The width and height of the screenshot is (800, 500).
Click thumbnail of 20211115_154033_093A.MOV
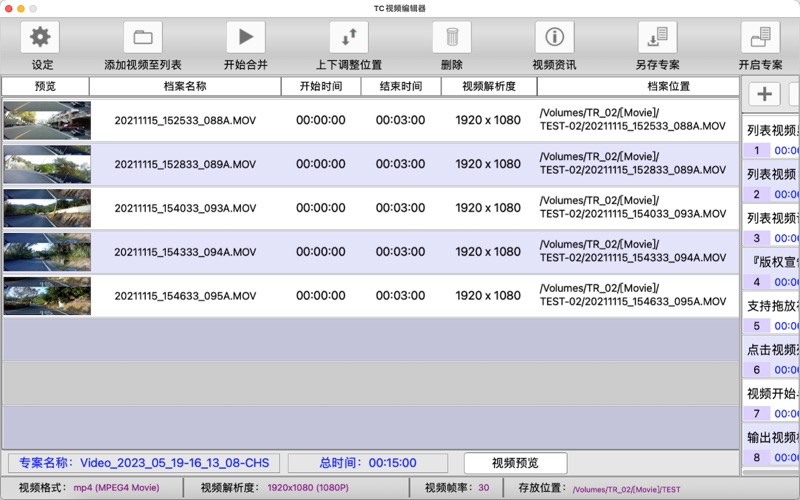point(47,208)
